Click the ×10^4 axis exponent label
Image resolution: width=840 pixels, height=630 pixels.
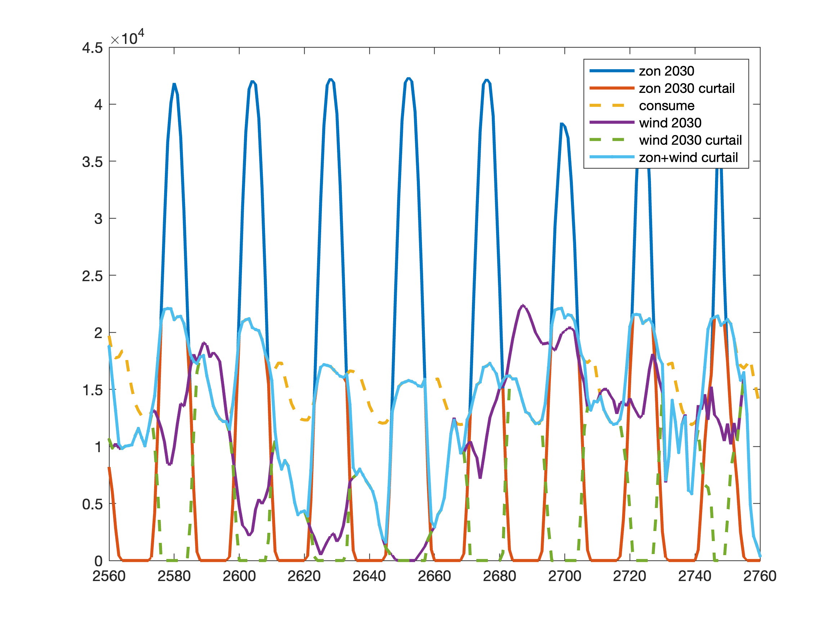(127, 37)
